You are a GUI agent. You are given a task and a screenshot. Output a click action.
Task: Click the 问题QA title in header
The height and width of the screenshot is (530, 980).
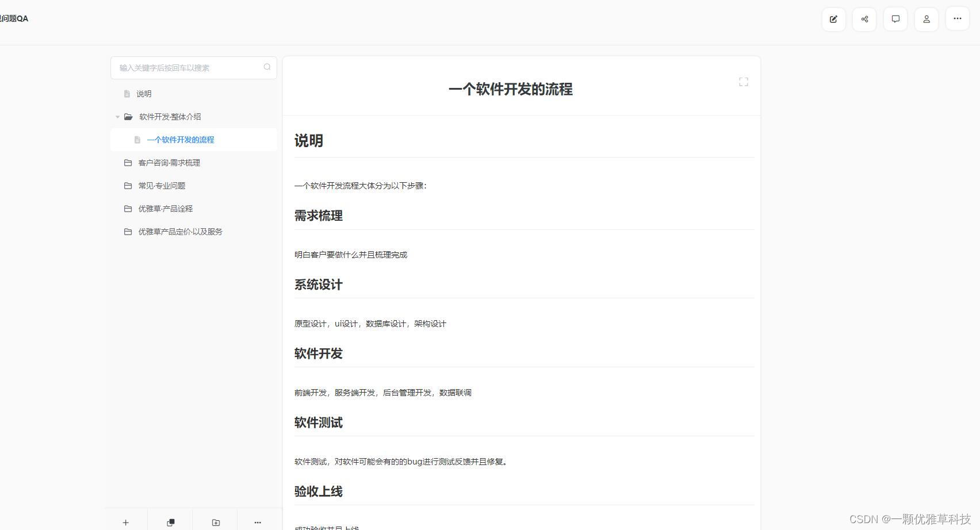[14, 18]
